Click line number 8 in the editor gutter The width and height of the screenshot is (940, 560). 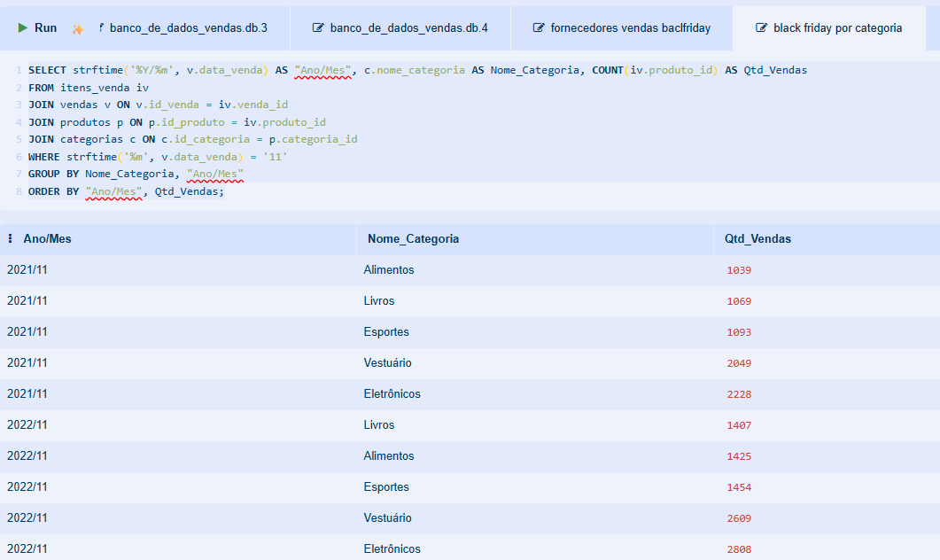(19, 191)
